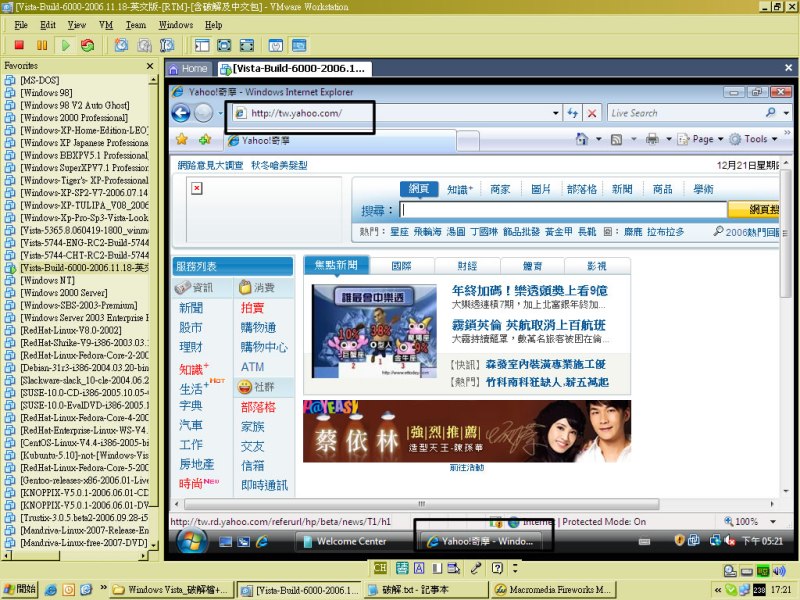The width and height of the screenshot is (800, 600).
Task: Open the snapshot manager icon in VMware toolbar
Action: pyautogui.click(x=167, y=45)
